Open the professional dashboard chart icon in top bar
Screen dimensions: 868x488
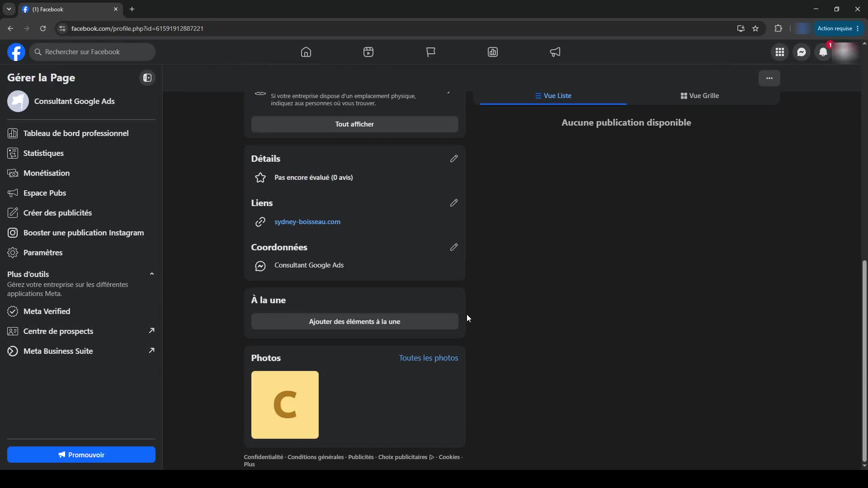[x=493, y=52]
